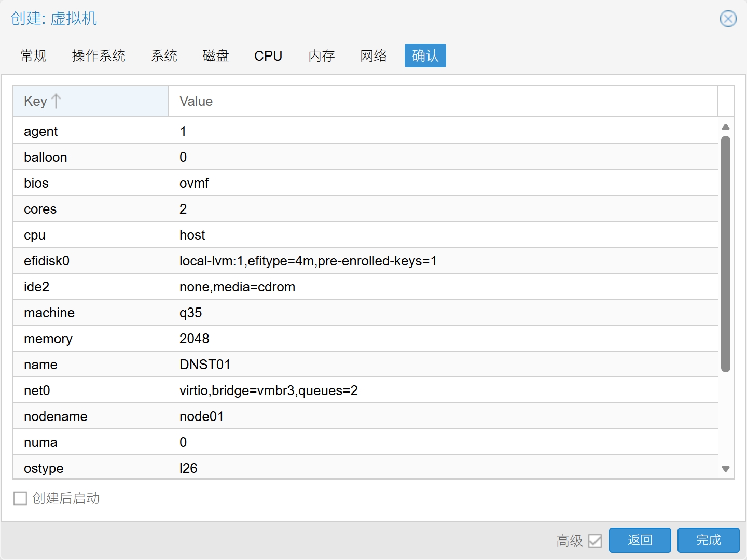Screen dimensions: 747x560
Task: Open the 内存 tab
Action: (322, 56)
